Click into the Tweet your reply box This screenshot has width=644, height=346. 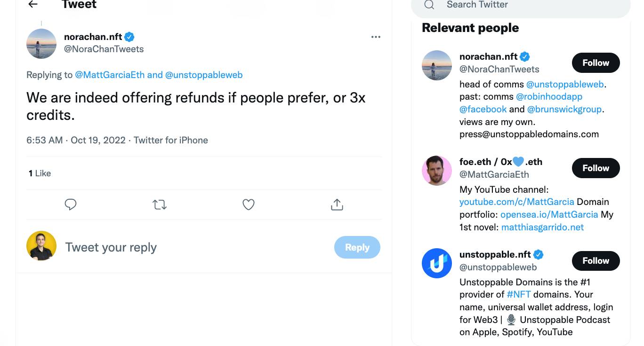click(188, 247)
